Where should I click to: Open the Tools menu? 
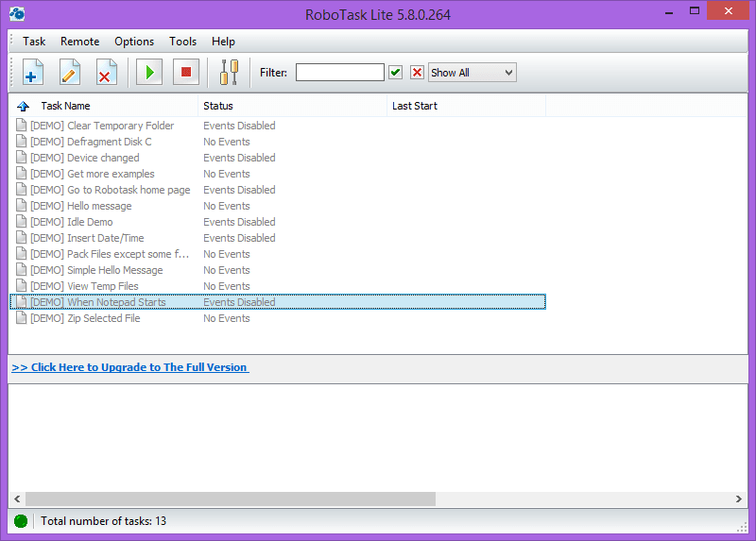click(182, 42)
